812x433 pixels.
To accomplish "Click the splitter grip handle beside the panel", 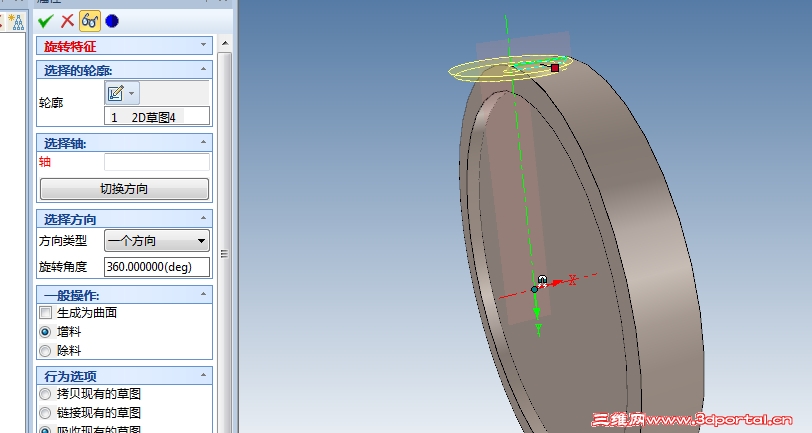I will (224, 254).
